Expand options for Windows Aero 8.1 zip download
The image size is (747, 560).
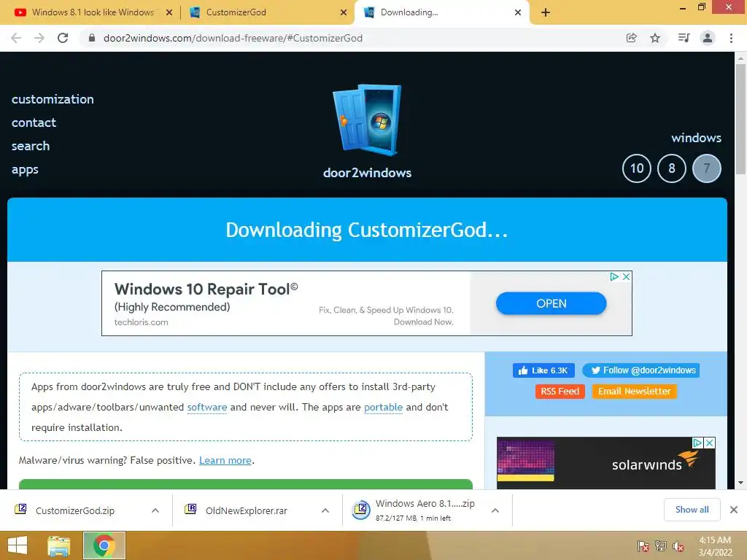(x=495, y=510)
